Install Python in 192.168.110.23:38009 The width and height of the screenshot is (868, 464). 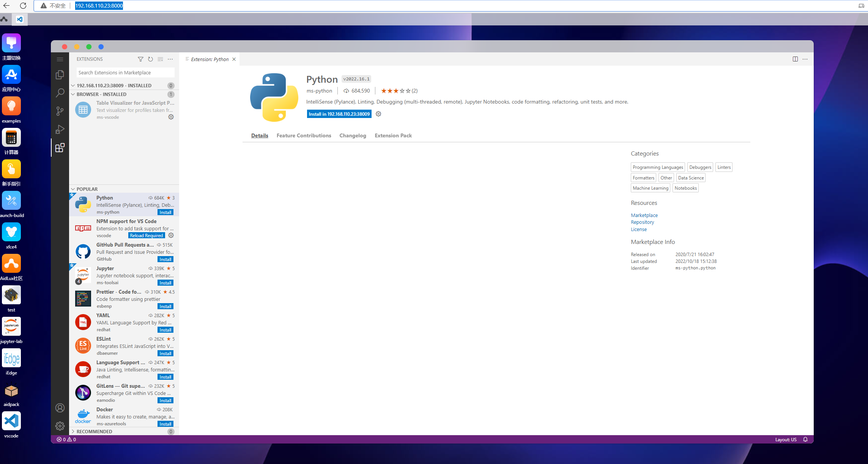click(x=339, y=114)
